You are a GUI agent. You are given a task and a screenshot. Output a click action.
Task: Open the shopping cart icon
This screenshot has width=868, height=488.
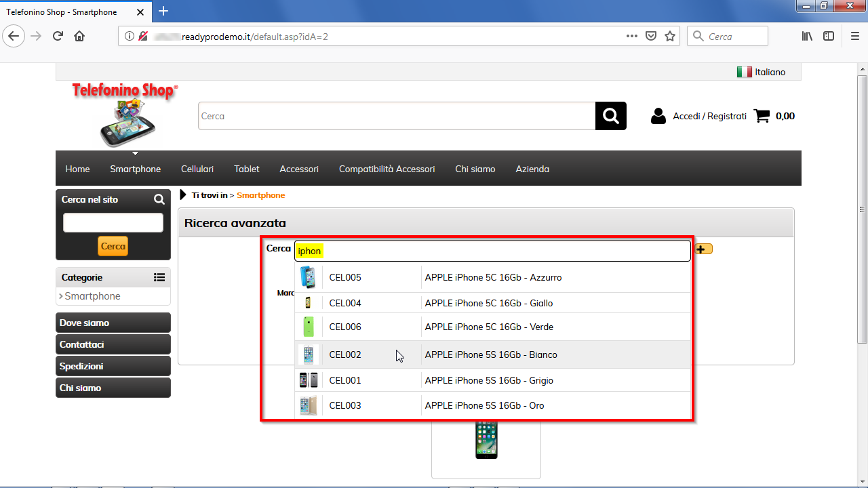762,116
